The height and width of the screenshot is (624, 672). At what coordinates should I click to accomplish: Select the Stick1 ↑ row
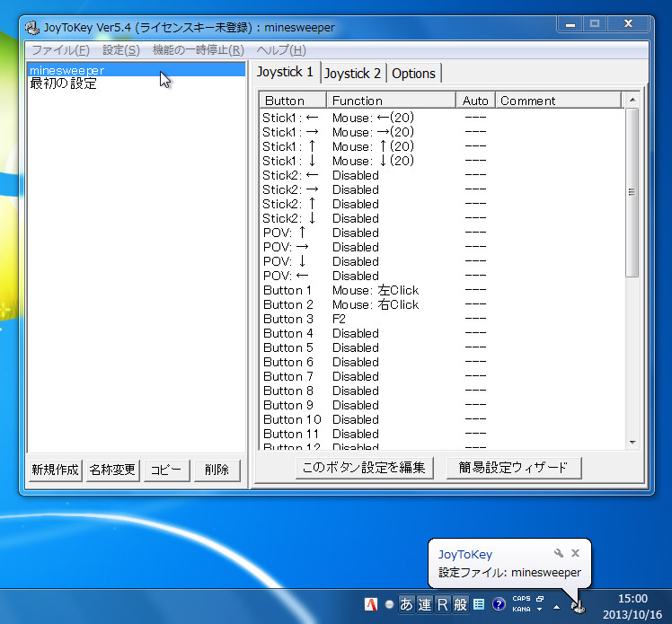pos(442,146)
